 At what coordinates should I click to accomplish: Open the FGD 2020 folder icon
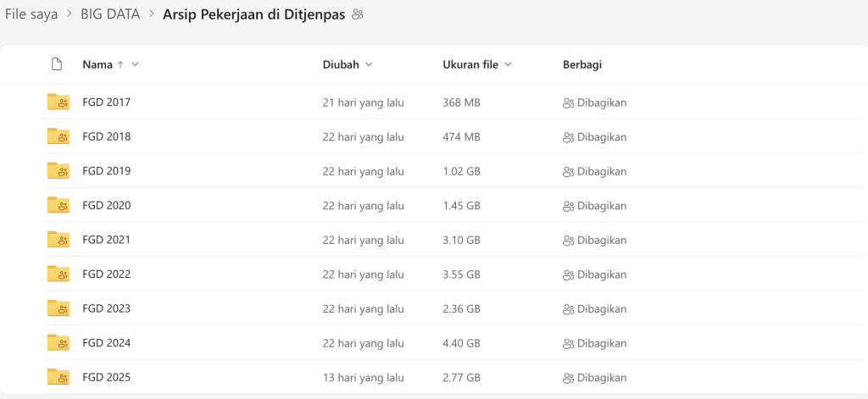[58, 205]
